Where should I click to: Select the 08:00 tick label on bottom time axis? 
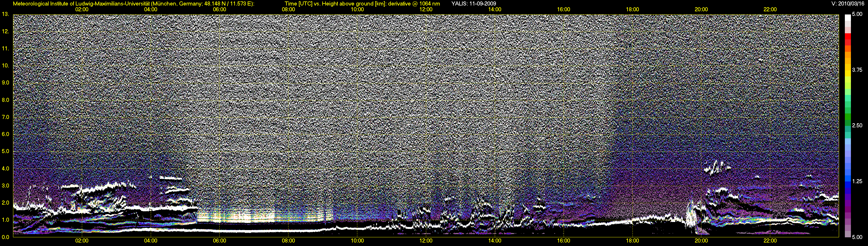click(x=288, y=241)
